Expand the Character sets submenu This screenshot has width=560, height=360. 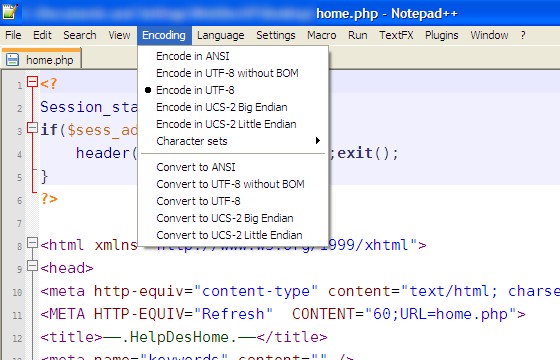point(233,141)
